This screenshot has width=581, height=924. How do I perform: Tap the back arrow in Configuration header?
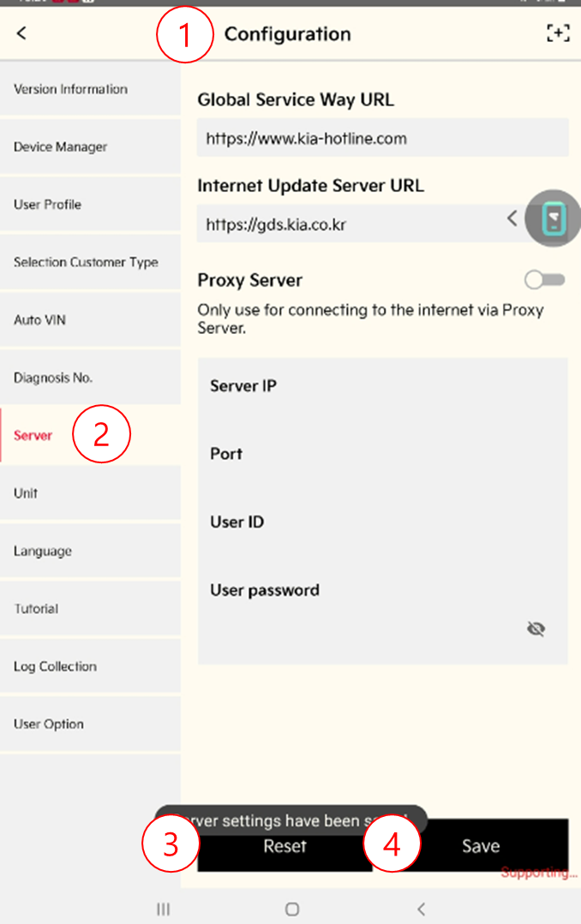(21, 33)
